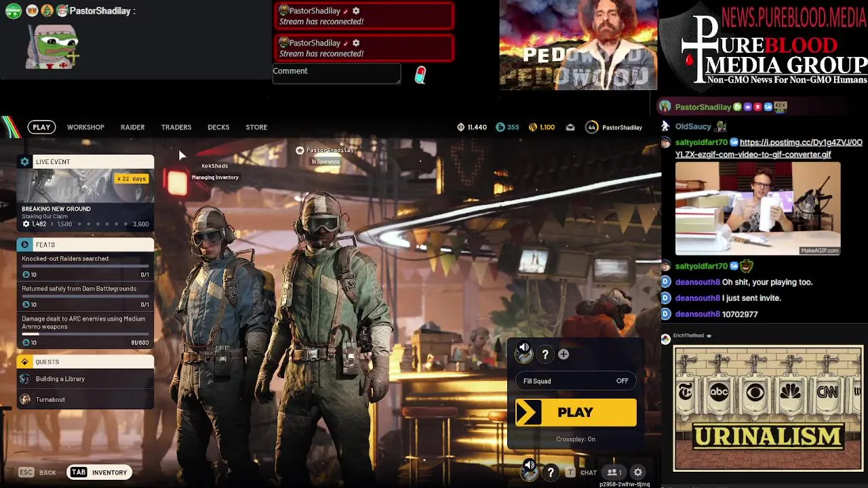Click the level 44 player badge
The width and height of the screenshot is (868, 488).
point(592,127)
